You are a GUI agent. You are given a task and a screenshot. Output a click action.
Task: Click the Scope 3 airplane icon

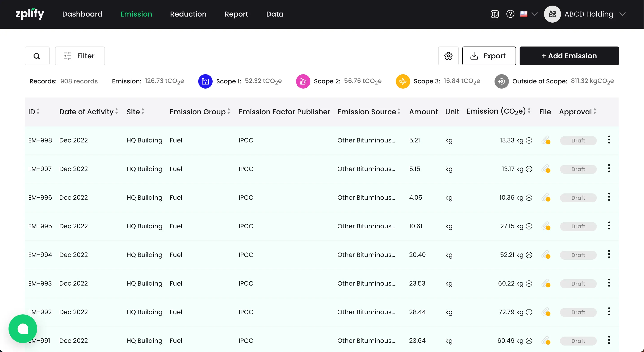(x=403, y=81)
